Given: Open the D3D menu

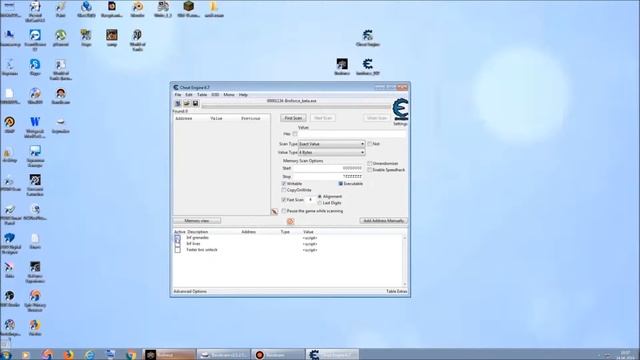Looking at the screenshot, I should (x=215, y=95).
